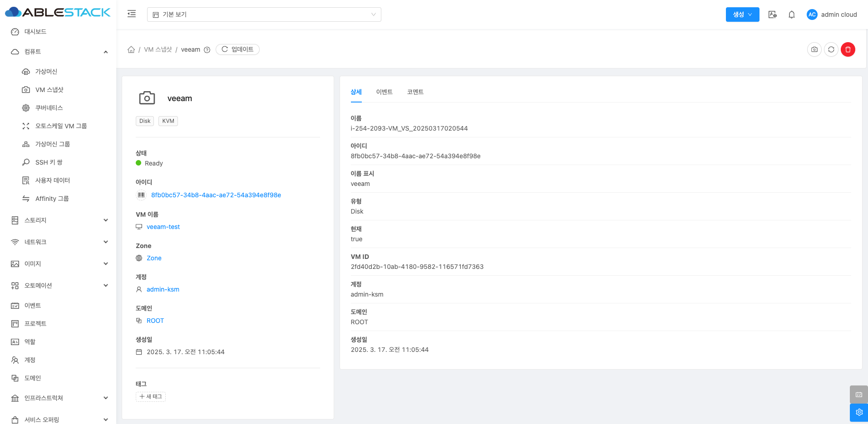Click the red delete snapshot icon

tap(848, 49)
